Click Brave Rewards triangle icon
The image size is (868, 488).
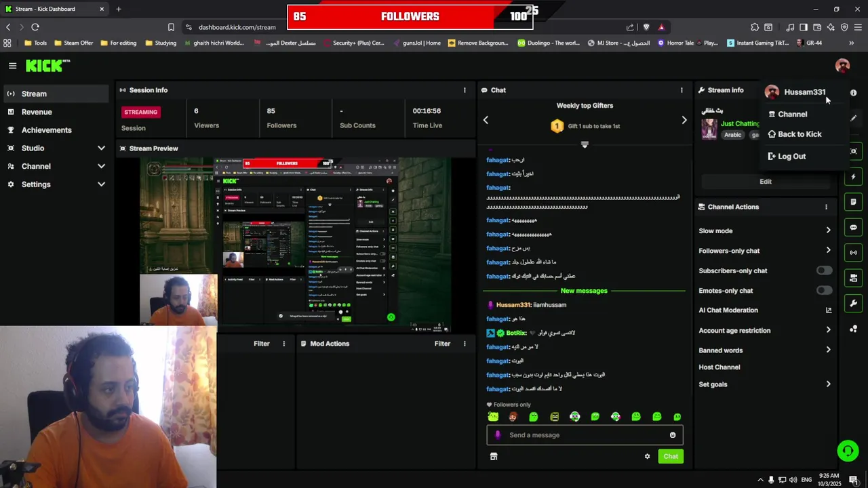pos(661,27)
